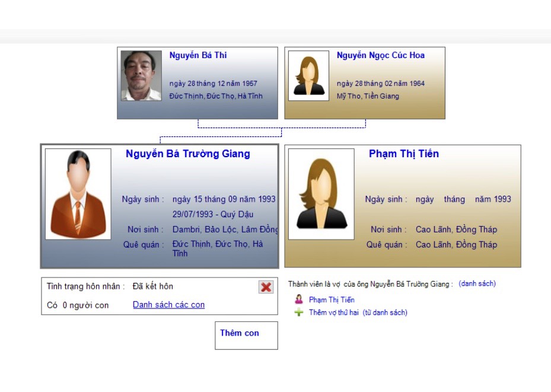551x392 pixels.
Task: Select Giang's Quê quán value 'Đức Thịnh, Đức Thọ, Hà Tĩnh'
Action: click(x=218, y=248)
